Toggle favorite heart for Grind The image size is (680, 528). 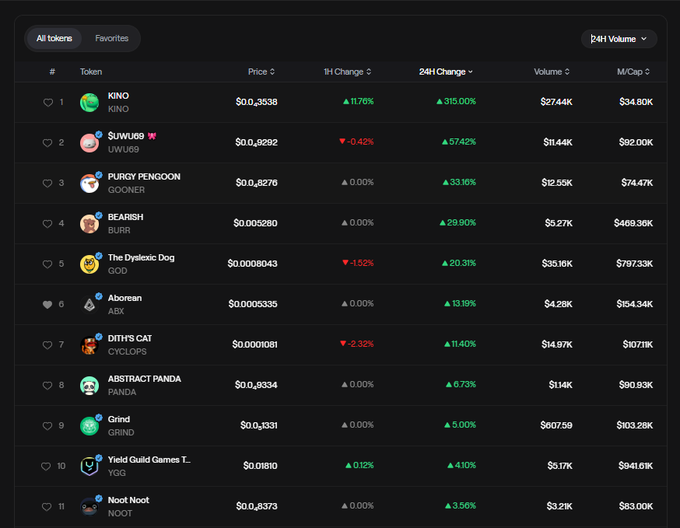47,426
